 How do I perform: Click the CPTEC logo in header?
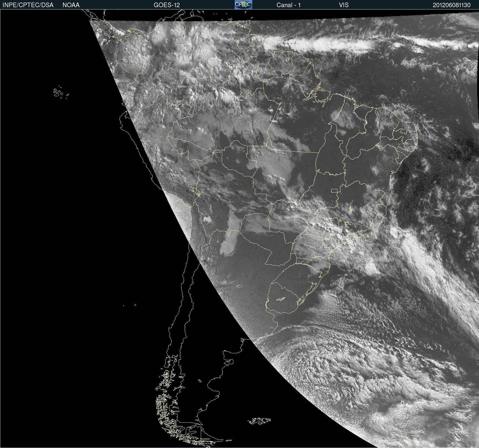[243, 5]
